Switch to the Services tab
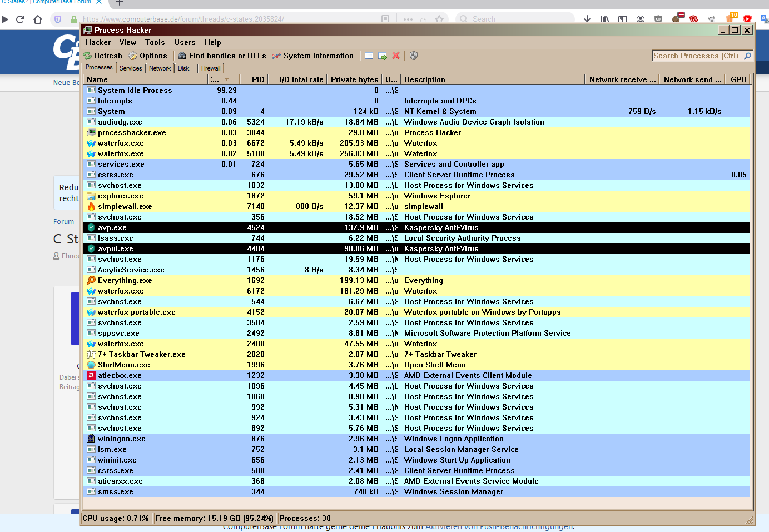The height and width of the screenshot is (532, 769). click(x=131, y=68)
